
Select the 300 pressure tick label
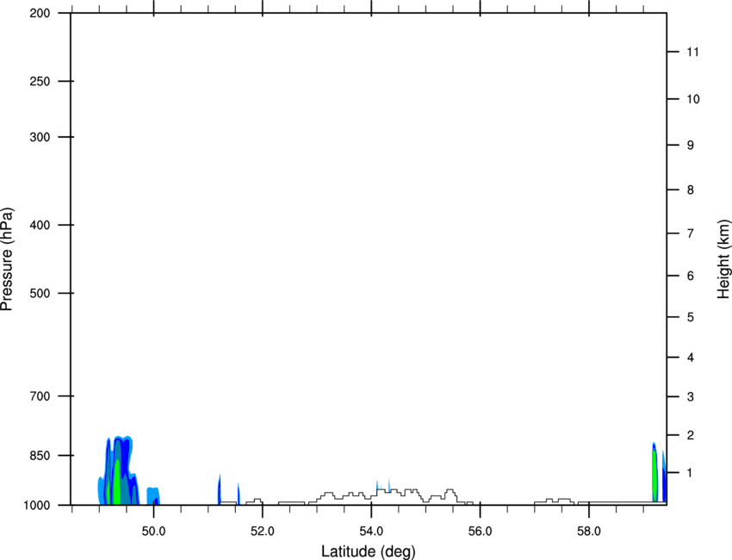coord(40,137)
